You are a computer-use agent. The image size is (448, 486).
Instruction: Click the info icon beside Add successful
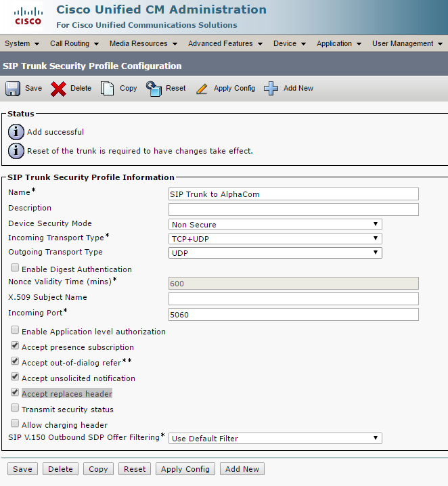pos(16,132)
